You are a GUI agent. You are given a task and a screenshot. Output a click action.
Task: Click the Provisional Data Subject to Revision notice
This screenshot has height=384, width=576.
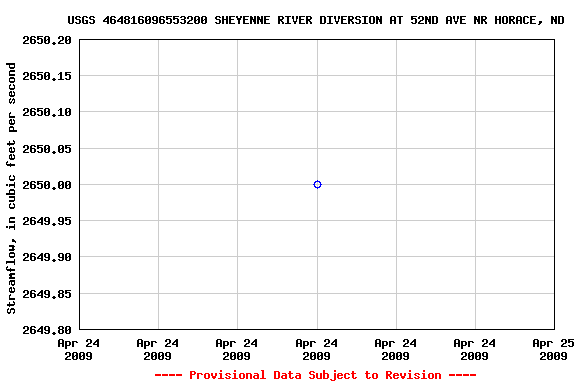[x=315, y=375]
